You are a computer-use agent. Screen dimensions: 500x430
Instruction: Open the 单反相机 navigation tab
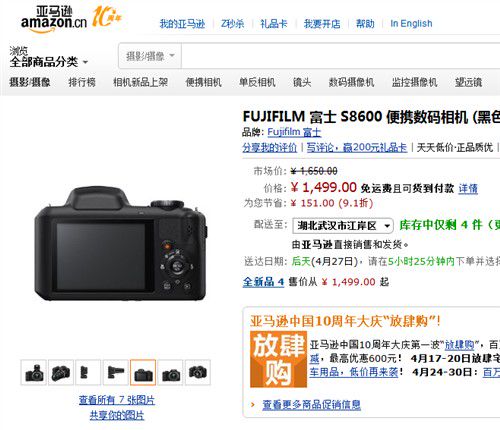[x=257, y=82]
